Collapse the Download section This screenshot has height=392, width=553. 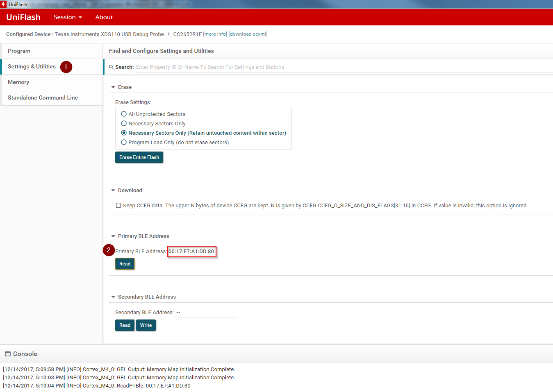click(113, 190)
